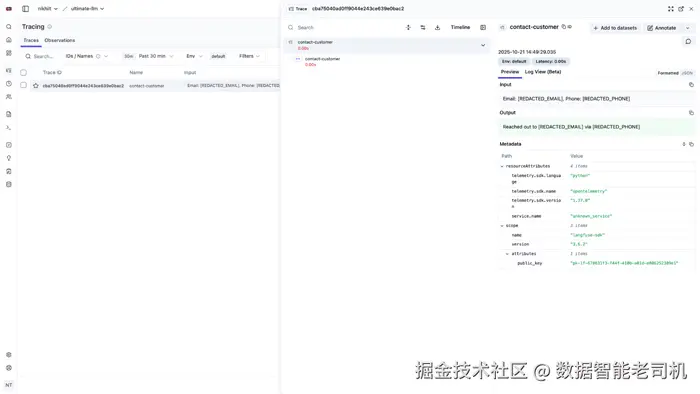Screen dimensions: 700x394
Task: Collapse the resourceAttributes metadata group
Action: 502,166
